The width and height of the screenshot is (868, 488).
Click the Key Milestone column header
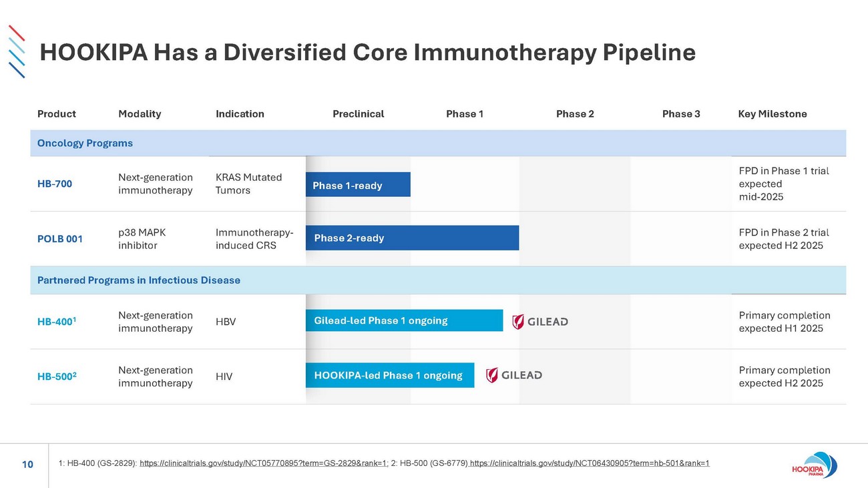coord(773,113)
